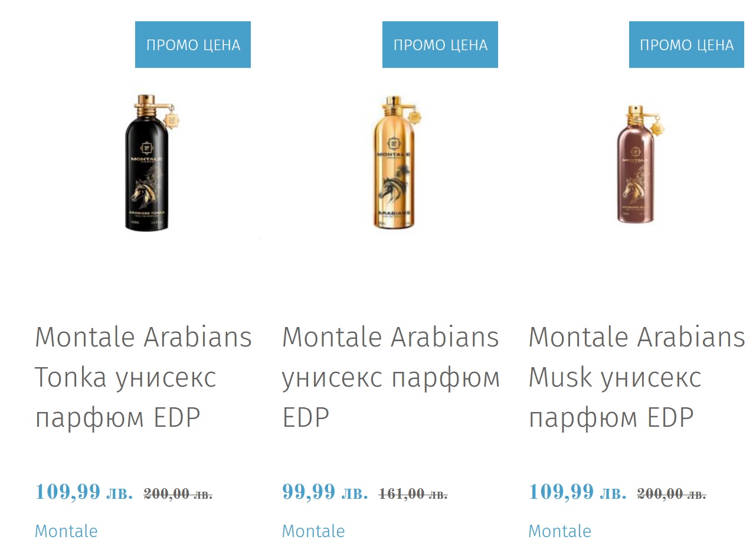Click the crossed-out 200,00 лв. price under Musk

click(672, 494)
